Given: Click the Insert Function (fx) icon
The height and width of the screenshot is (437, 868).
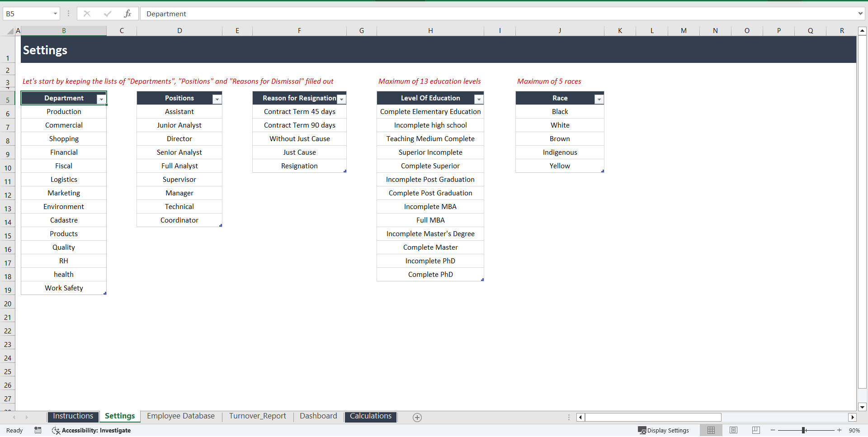Looking at the screenshot, I should click(128, 14).
